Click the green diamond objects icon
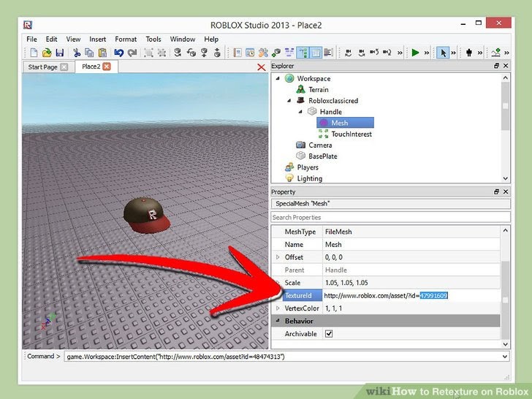This screenshot has width=532, height=399. click(x=276, y=53)
